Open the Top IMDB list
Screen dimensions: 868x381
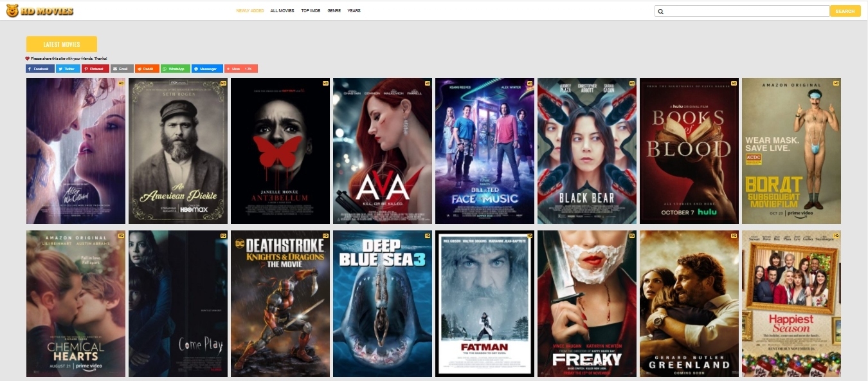click(311, 11)
